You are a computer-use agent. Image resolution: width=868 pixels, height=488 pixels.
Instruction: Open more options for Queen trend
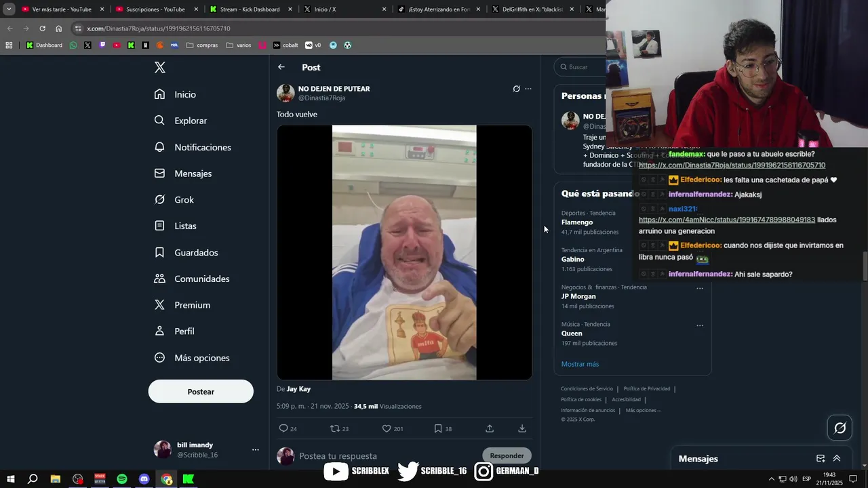click(700, 325)
